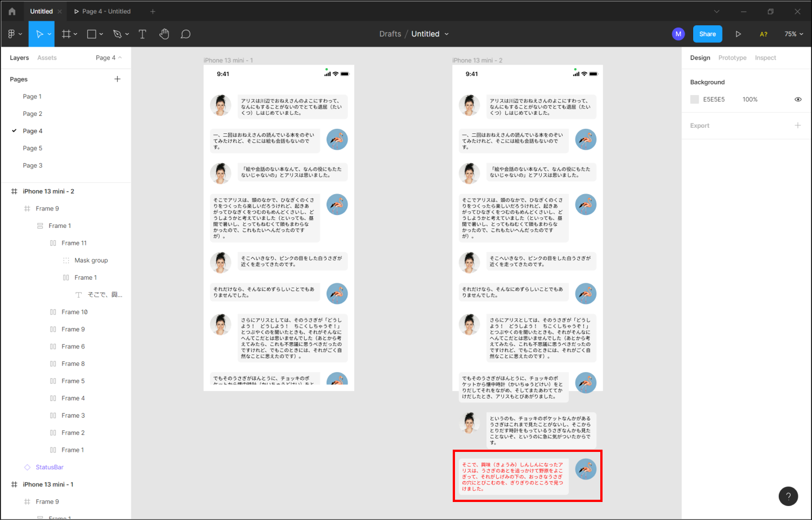The height and width of the screenshot is (520, 812).
Task: Open the Figma main menu
Action: [15, 34]
